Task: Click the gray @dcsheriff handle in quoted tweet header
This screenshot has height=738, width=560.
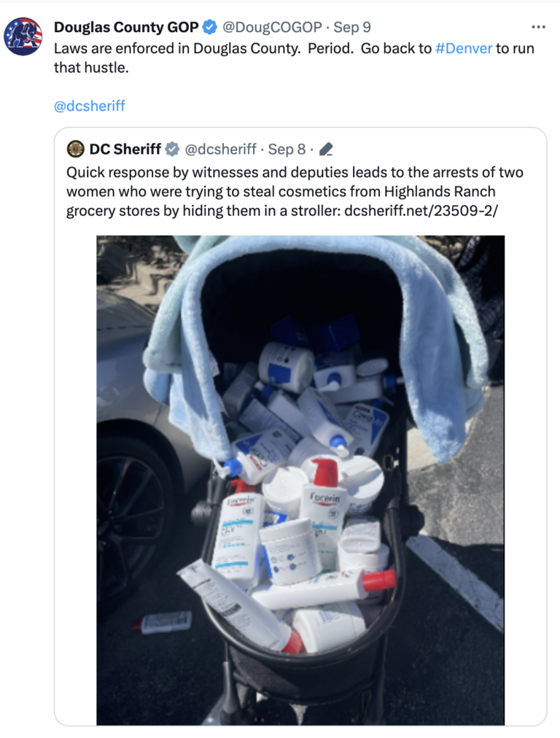Action: (220, 149)
